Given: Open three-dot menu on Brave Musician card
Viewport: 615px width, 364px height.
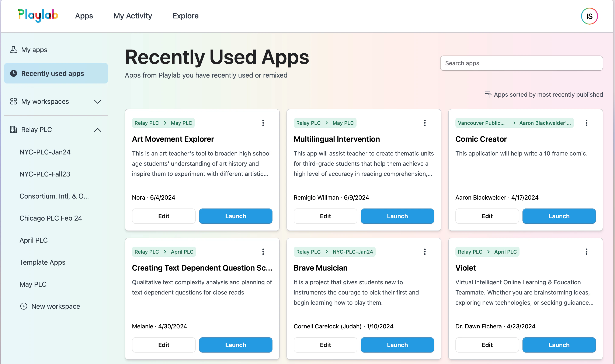Looking at the screenshot, I should (424, 252).
